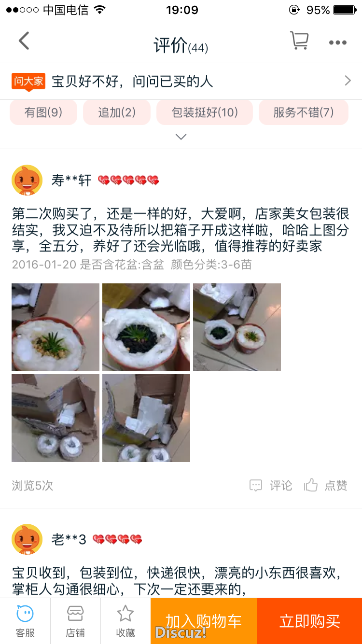The image size is (362, 644).
Task: Open the 店铺 shop icon
Action: coord(75,614)
